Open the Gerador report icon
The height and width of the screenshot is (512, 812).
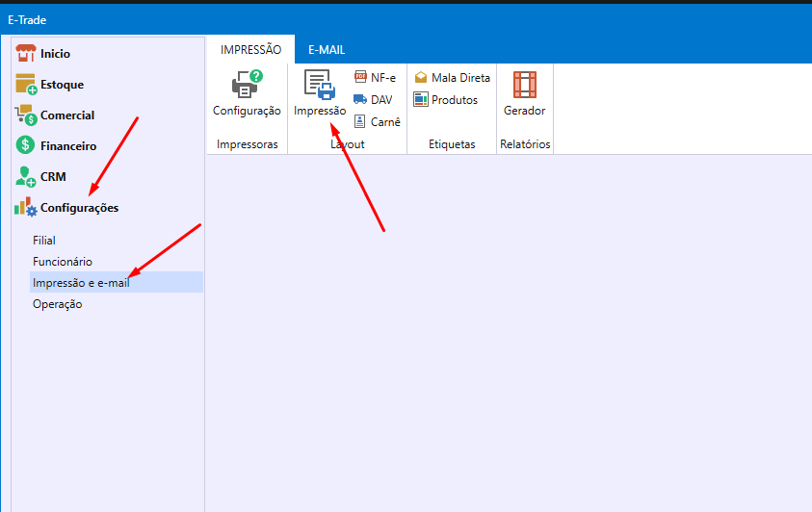(524, 86)
